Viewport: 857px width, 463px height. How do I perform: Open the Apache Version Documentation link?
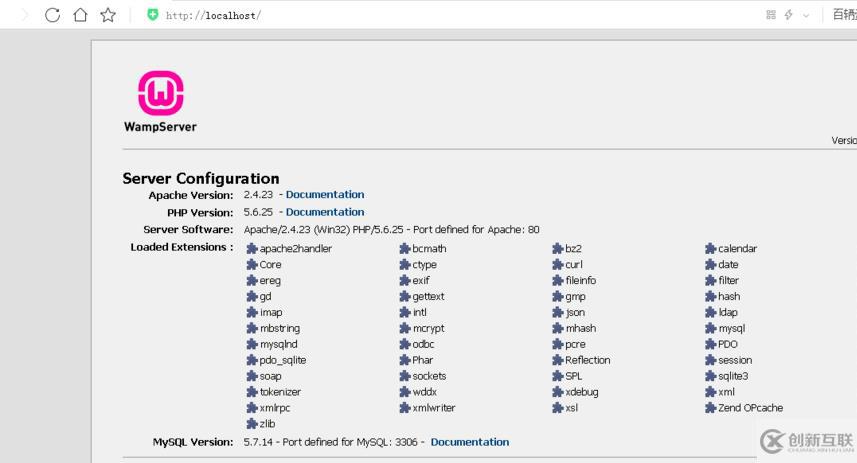coord(324,195)
